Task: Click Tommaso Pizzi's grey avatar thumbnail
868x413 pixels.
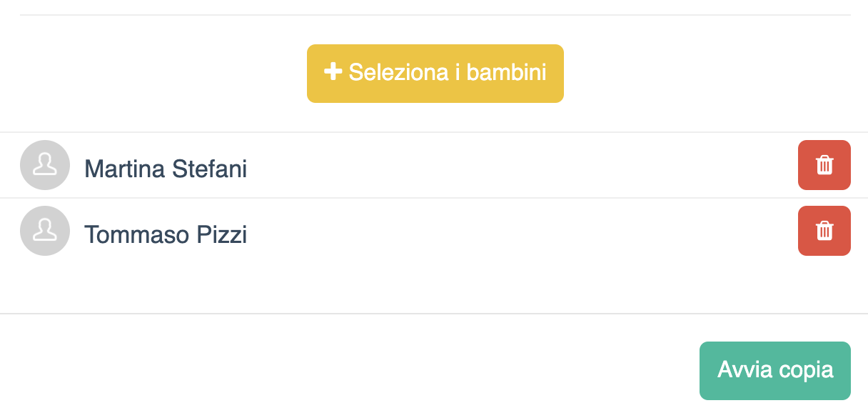Action: (x=45, y=231)
